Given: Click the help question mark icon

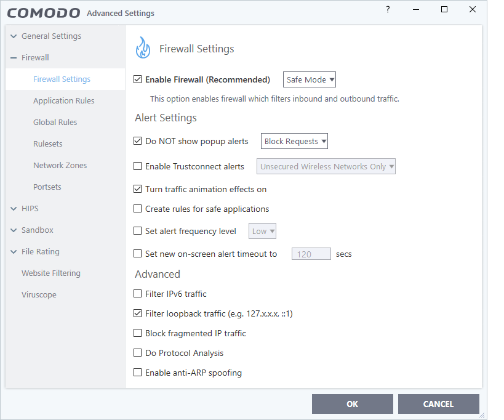Looking at the screenshot, I should [388, 9].
